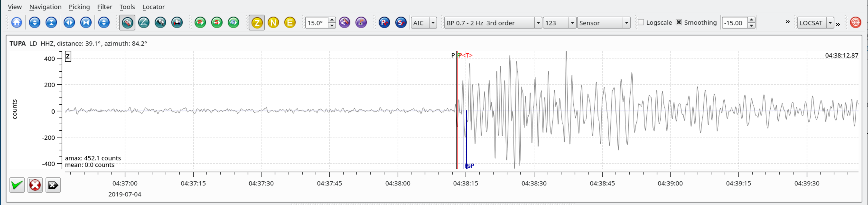
Task: Click the amax: 452.1 counts text
Action: pyautogui.click(x=93, y=158)
